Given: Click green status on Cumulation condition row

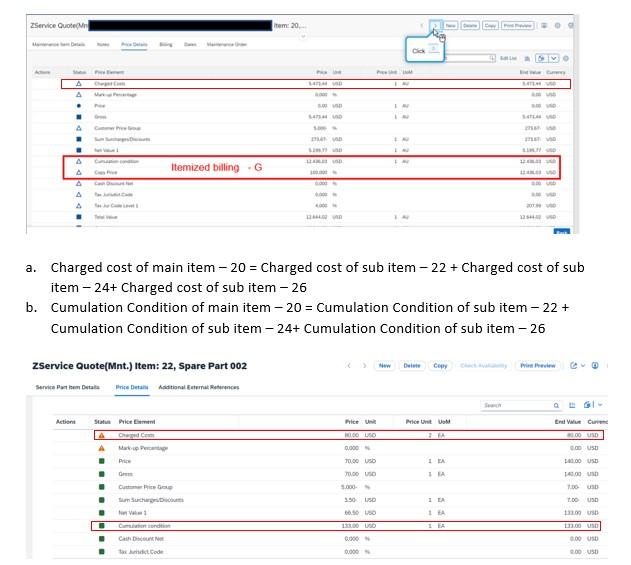Looking at the screenshot, I should [x=101, y=526].
